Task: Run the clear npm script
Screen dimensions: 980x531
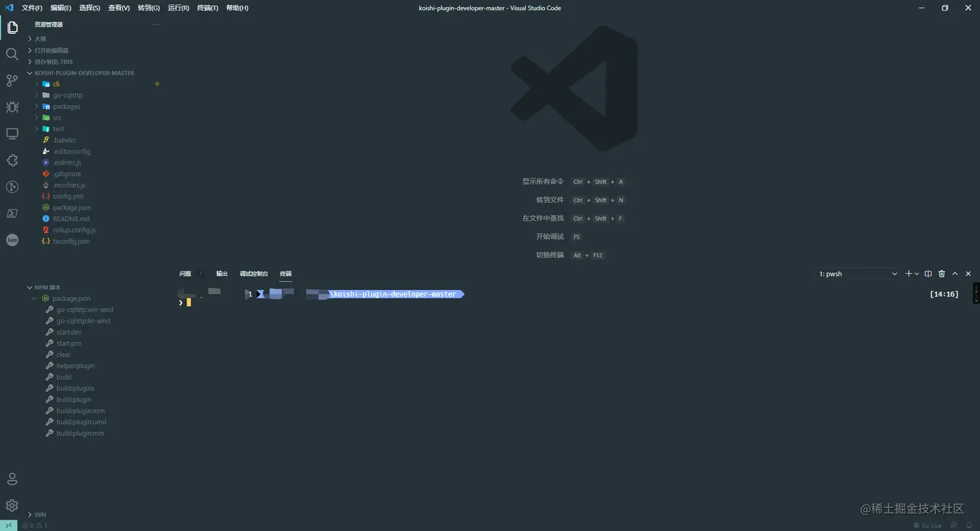Action: point(64,355)
